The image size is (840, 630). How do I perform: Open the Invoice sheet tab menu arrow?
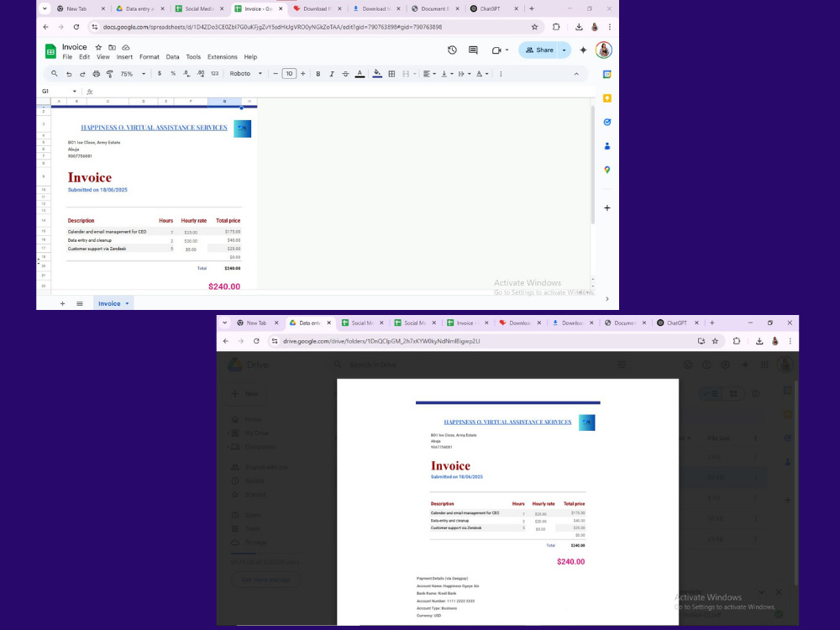point(127,304)
